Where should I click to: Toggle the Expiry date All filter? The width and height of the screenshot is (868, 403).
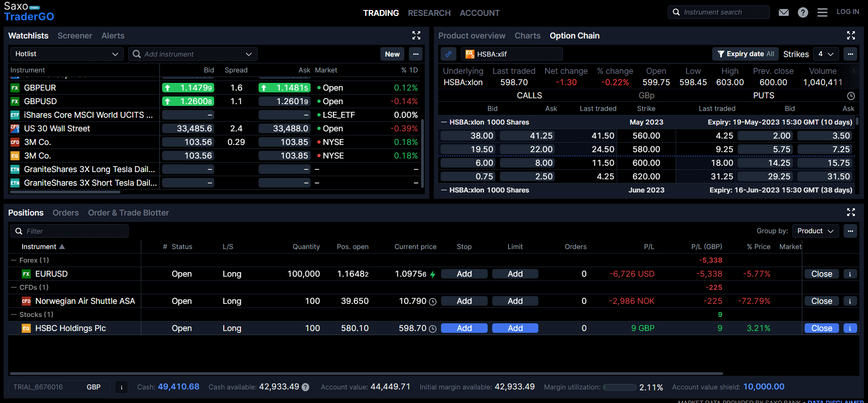[745, 54]
